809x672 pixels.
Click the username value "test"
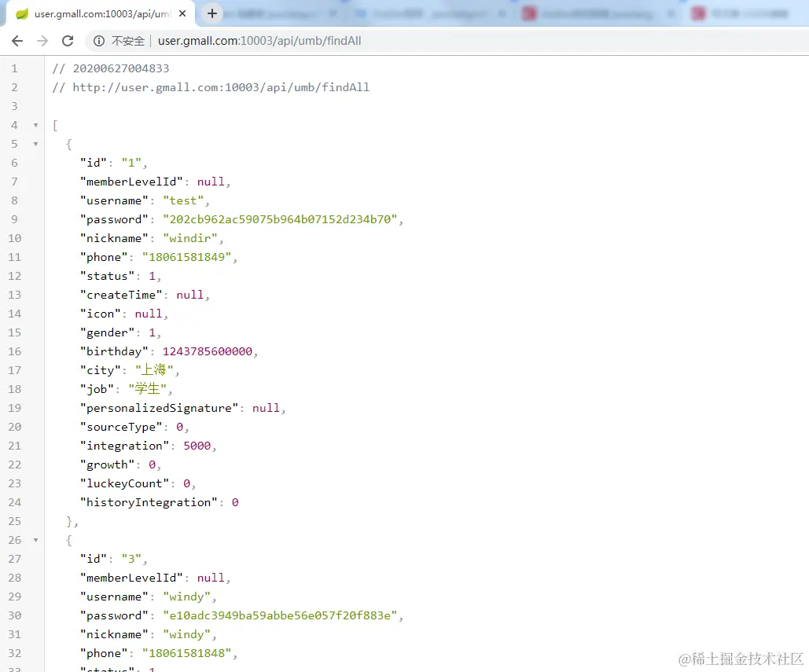point(183,200)
